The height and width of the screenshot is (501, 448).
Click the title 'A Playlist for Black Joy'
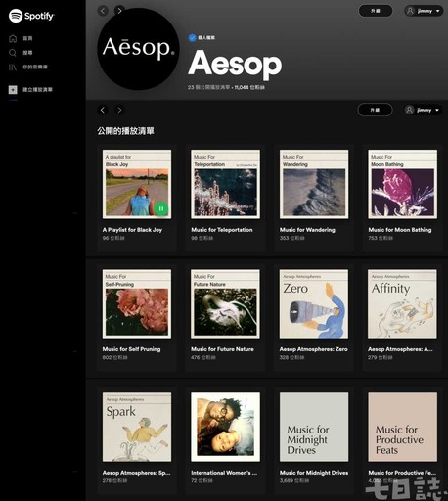[132, 230]
